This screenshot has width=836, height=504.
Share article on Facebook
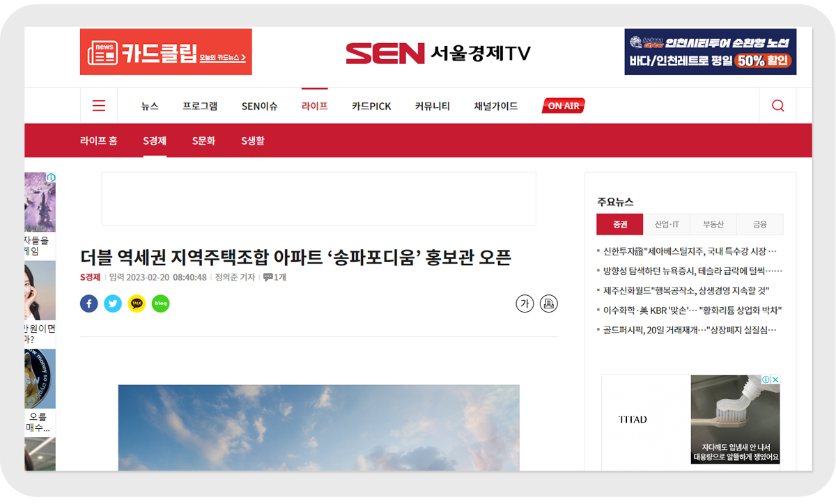click(x=89, y=304)
